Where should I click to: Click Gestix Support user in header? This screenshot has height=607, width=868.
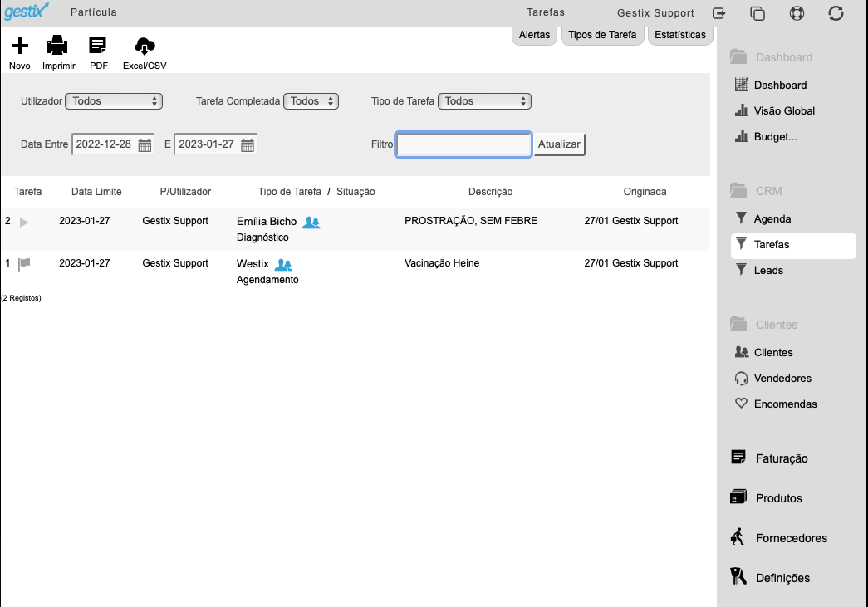tap(655, 12)
